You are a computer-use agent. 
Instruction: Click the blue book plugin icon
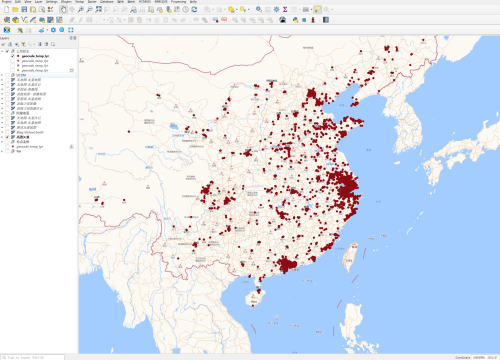326,20
